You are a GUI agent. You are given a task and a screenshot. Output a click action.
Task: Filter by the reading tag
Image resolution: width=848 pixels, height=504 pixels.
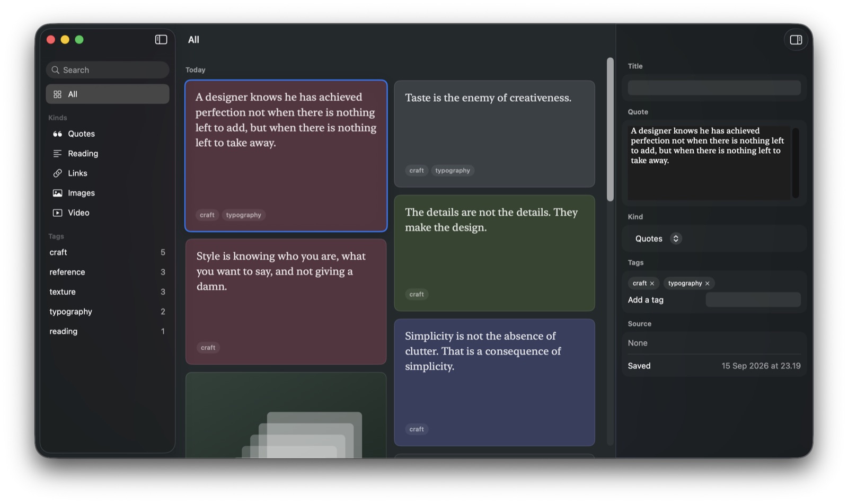pyautogui.click(x=108, y=331)
